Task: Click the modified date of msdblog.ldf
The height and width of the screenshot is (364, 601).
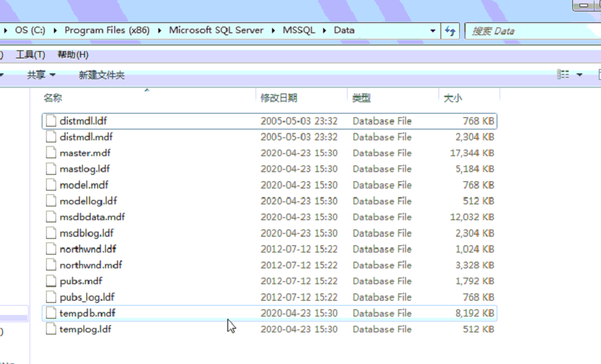Action: [299, 233]
